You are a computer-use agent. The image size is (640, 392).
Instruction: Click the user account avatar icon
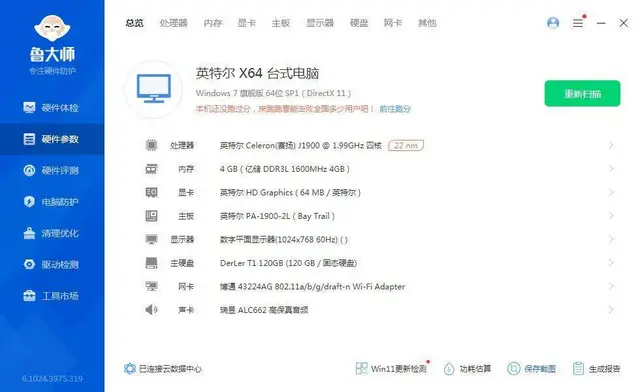(x=553, y=23)
